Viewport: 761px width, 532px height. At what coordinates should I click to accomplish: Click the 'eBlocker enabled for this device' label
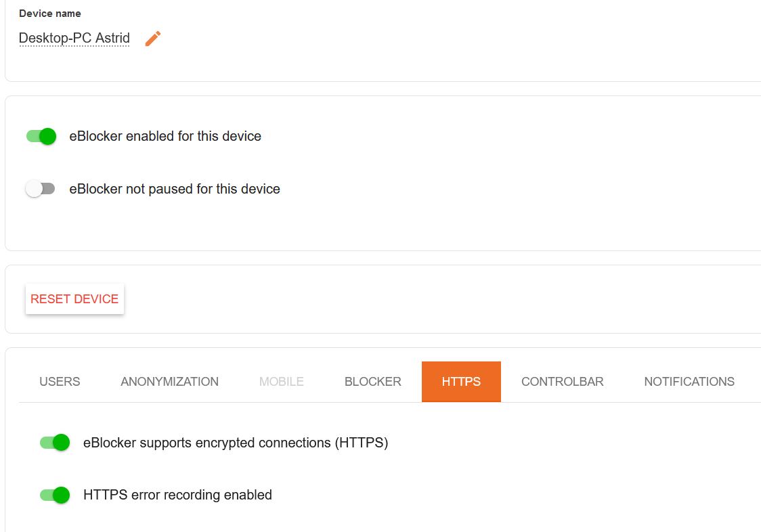point(165,137)
